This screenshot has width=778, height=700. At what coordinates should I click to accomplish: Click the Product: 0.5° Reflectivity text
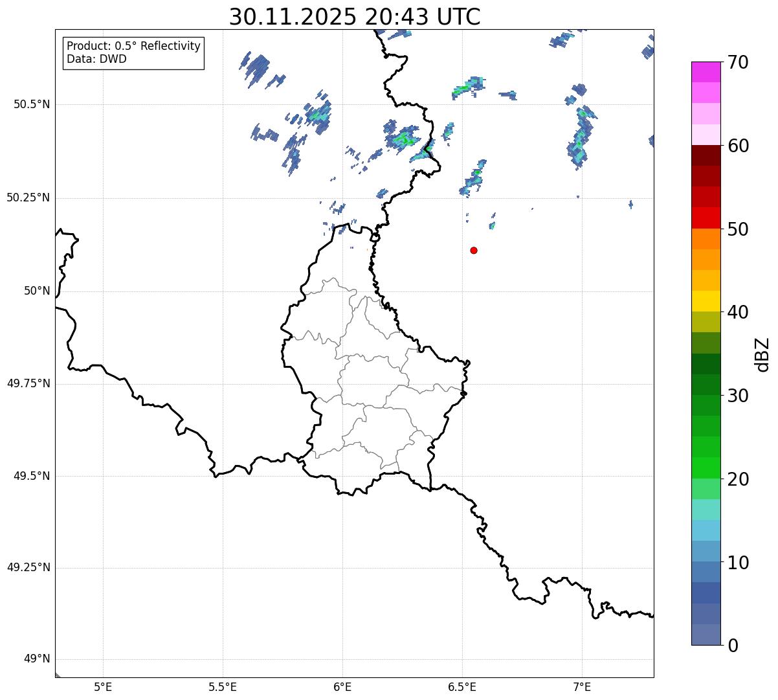coord(133,46)
